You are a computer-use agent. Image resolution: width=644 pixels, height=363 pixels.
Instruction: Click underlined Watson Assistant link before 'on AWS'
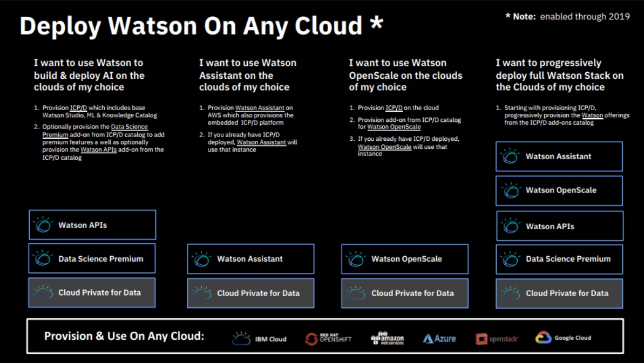click(260, 108)
